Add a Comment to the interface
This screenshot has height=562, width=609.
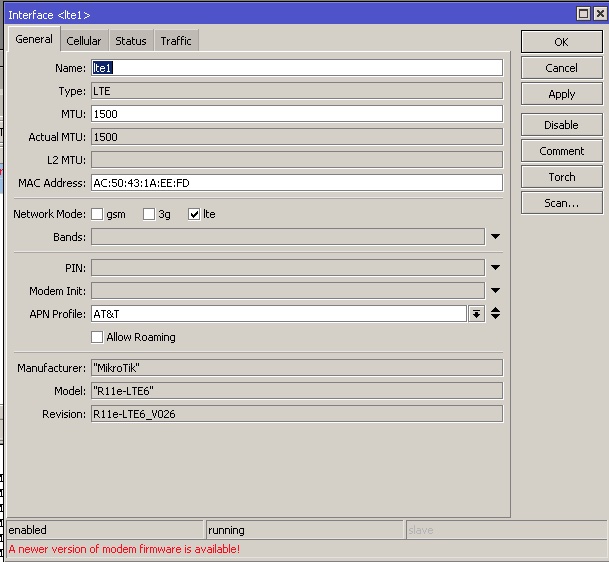pos(562,151)
